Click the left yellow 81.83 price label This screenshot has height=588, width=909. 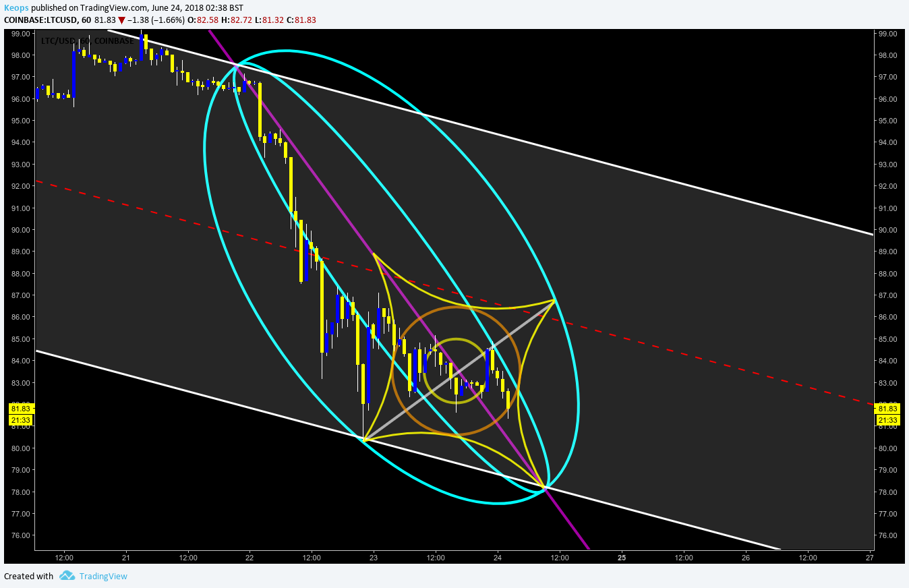(x=20, y=409)
